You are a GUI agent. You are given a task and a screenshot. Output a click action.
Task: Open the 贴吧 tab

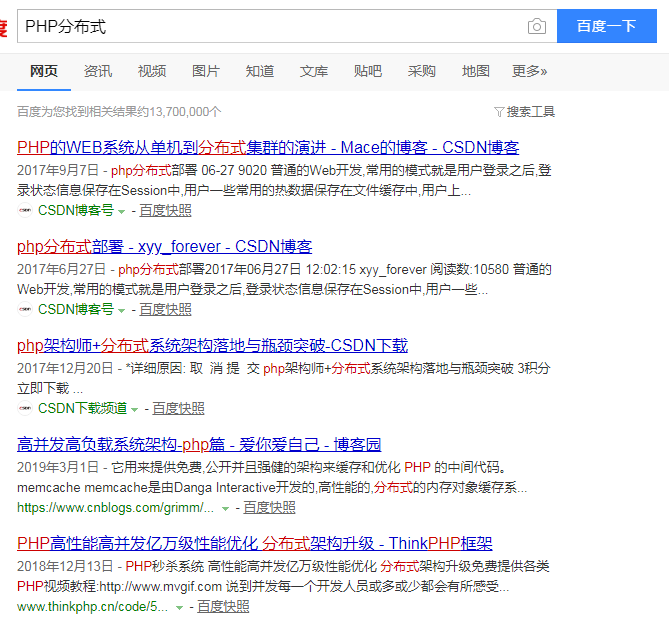(368, 71)
